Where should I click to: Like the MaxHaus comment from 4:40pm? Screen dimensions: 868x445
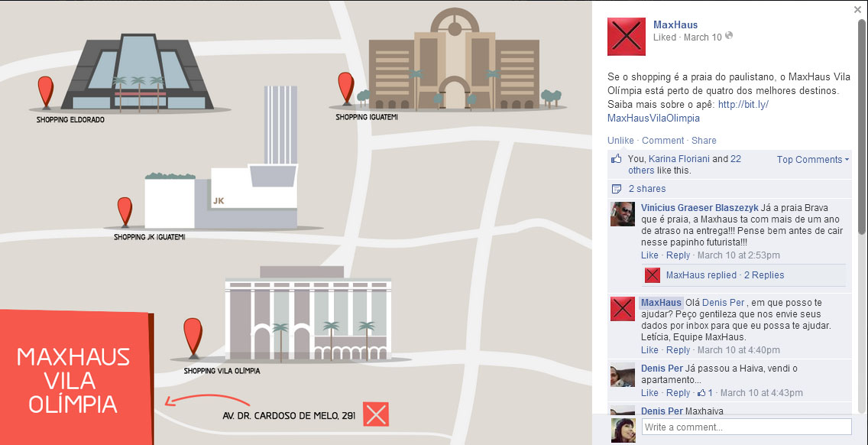[x=649, y=350]
